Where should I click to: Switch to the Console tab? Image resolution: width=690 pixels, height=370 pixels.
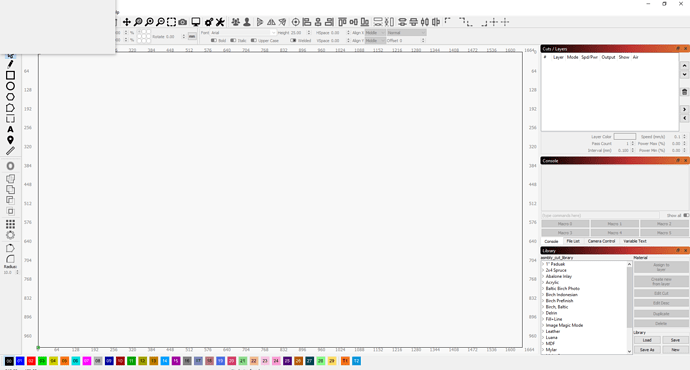coord(551,242)
